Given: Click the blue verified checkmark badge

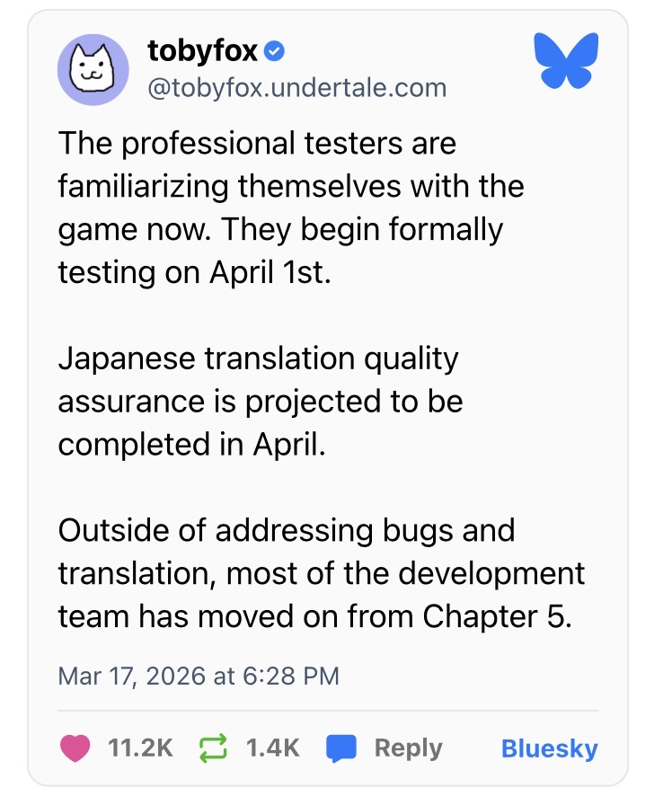Looking at the screenshot, I should pyautogui.click(x=274, y=51).
